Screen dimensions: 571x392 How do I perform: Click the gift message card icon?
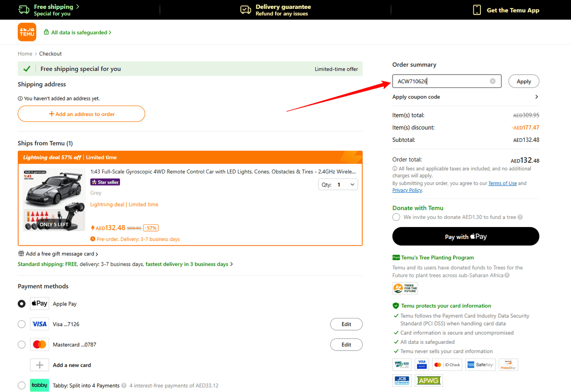coord(21,254)
